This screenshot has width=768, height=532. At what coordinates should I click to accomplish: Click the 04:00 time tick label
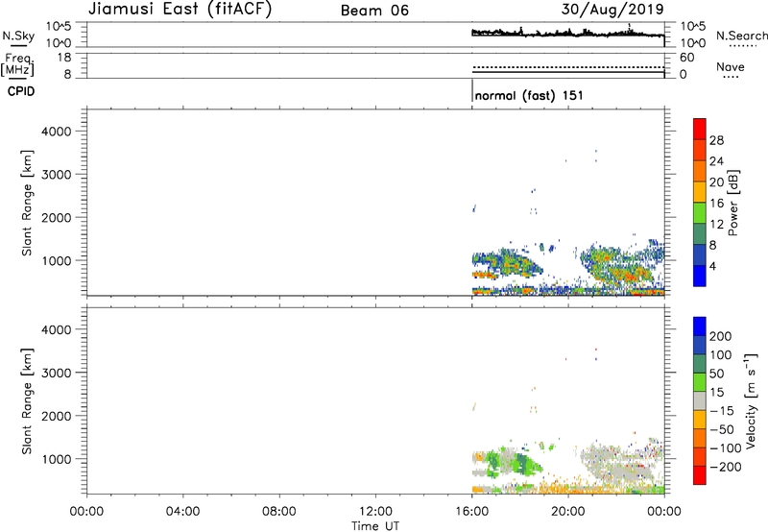click(182, 512)
